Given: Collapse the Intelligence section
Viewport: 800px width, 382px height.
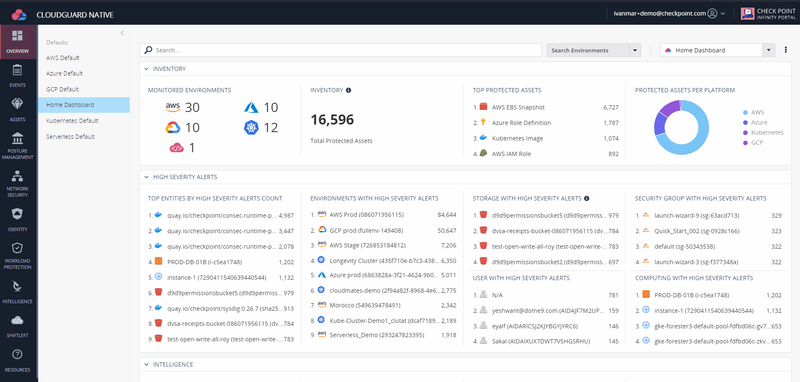Looking at the screenshot, I should click(x=146, y=365).
